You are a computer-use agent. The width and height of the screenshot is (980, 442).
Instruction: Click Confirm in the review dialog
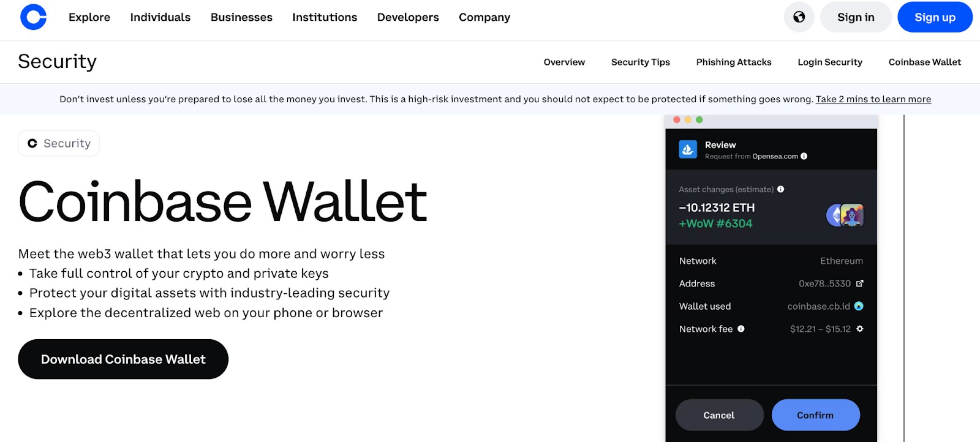click(x=815, y=415)
